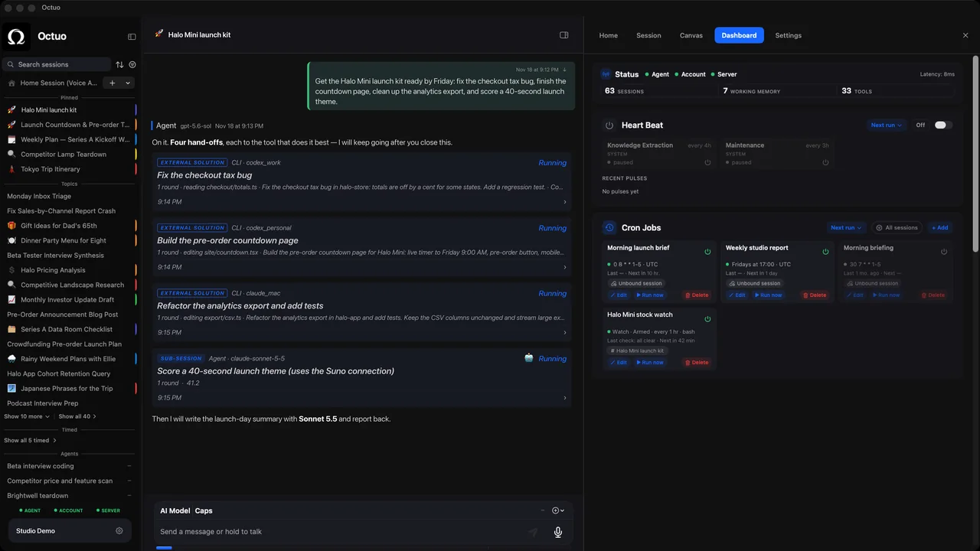Click the Knowledge Extraction power icon
The width and height of the screenshot is (980, 551).
(x=707, y=162)
